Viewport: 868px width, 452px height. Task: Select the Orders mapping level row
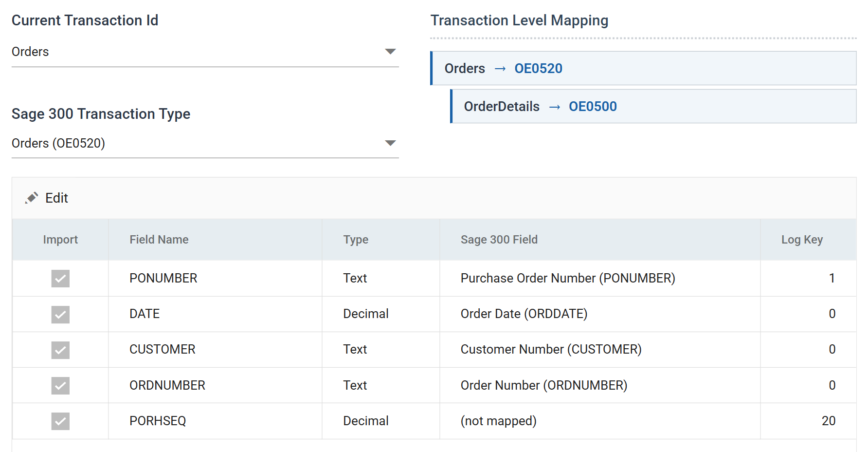(643, 68)
